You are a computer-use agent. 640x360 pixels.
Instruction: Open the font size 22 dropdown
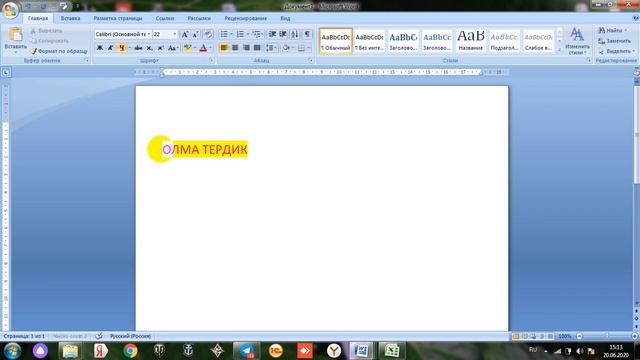[x=175, y=34]
